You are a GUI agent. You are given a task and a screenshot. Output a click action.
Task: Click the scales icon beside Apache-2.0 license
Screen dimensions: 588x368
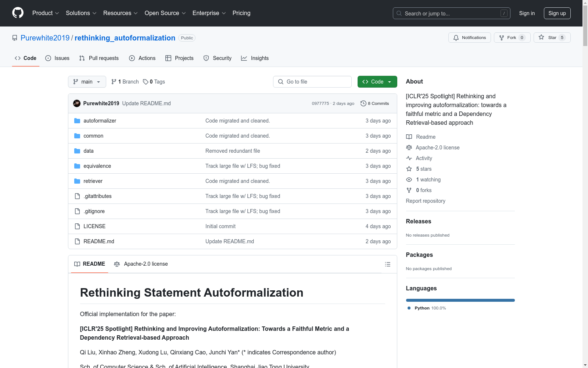409,148
